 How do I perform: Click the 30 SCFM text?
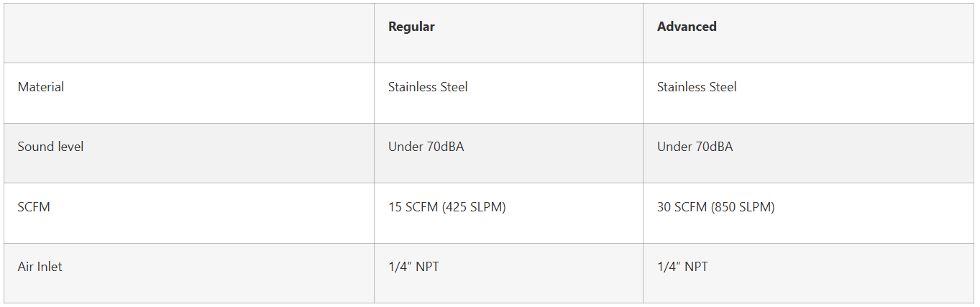[682, 207]
